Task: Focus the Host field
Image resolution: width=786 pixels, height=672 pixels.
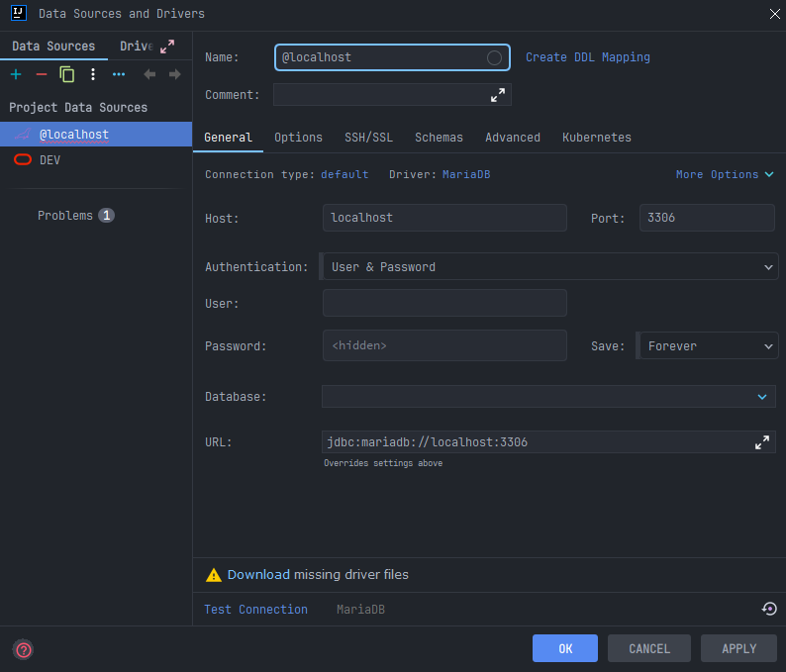Action: pyautogui.click(x=444, y=218)
